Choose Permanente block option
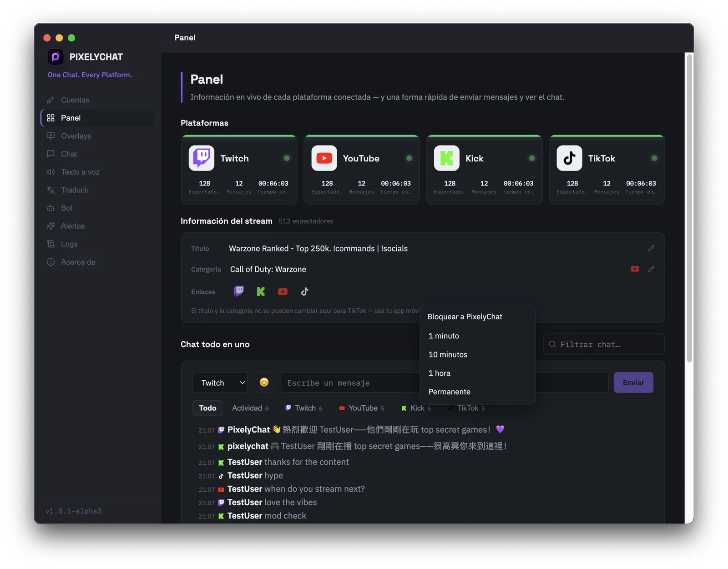The height and width of the screenshot is (569, 728). (x=477, y=392)
